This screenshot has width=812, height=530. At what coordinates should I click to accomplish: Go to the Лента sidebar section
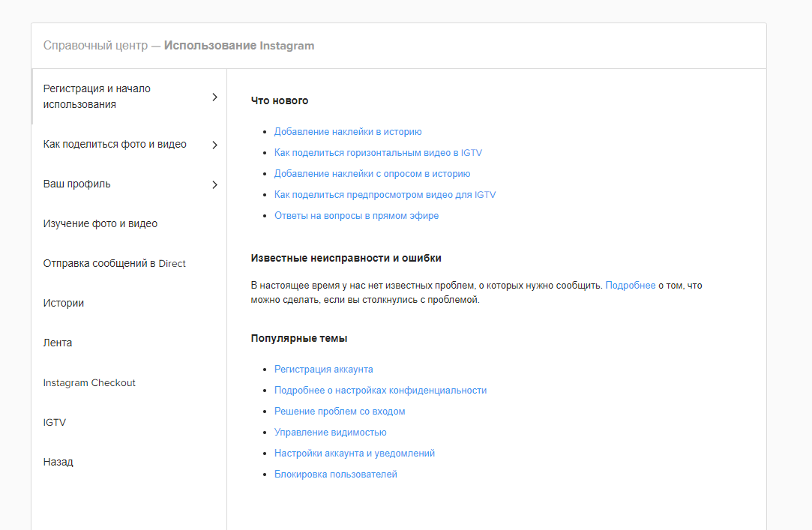58,343
